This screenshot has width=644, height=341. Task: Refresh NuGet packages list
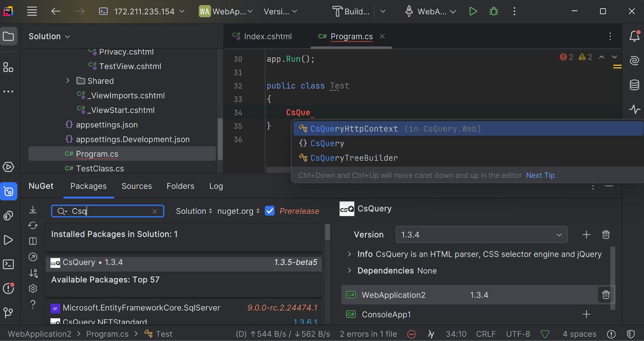pyautogui.click(x=33, y=225)
